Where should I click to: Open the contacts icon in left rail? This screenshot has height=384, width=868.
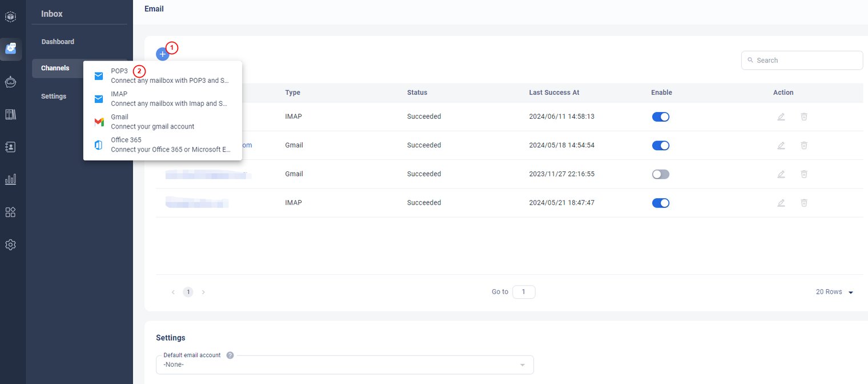(11, 147)
